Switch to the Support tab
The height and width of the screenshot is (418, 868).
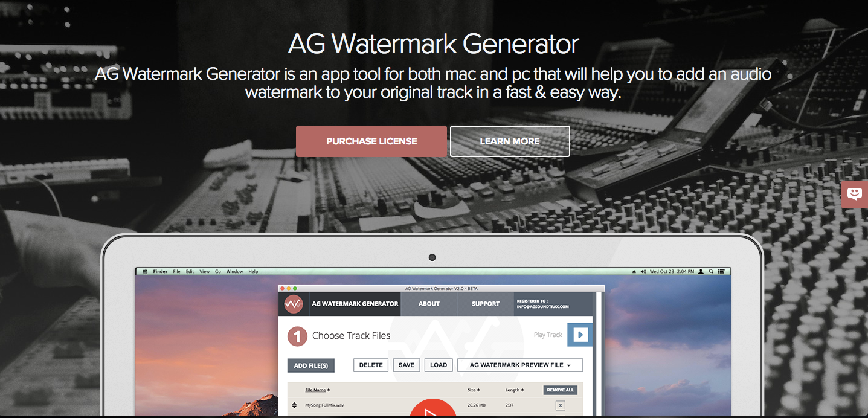(486, 304)
